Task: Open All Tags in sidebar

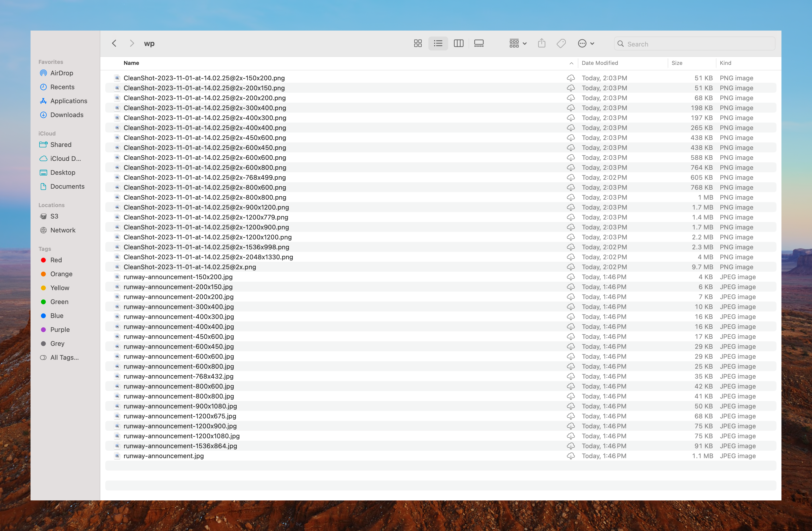Action: coord(64,357)
